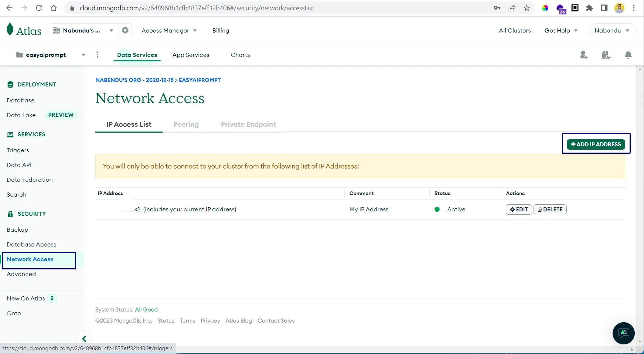Open Advanced in sidebar
This screenshot has width=644, height=354.
(21, 274)
